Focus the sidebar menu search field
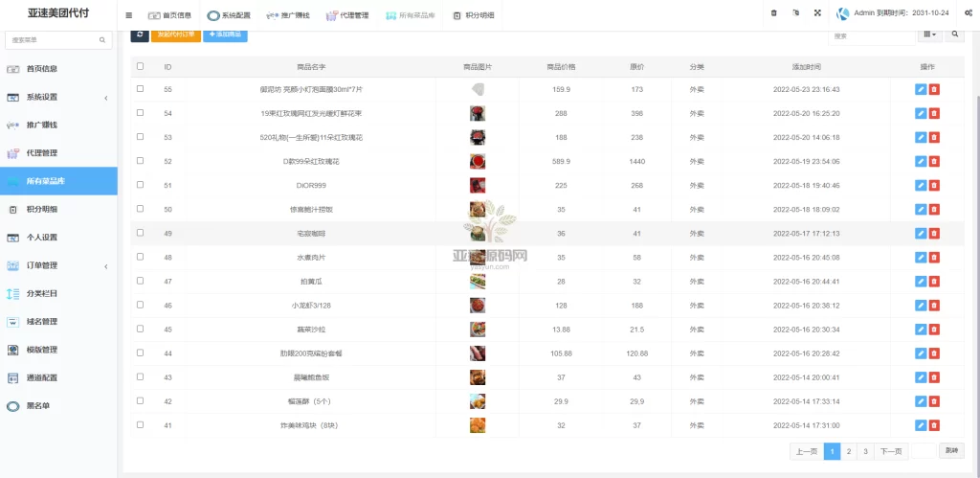Image resolution: width=980 pixels, height=478 pixels. point(58,40)
